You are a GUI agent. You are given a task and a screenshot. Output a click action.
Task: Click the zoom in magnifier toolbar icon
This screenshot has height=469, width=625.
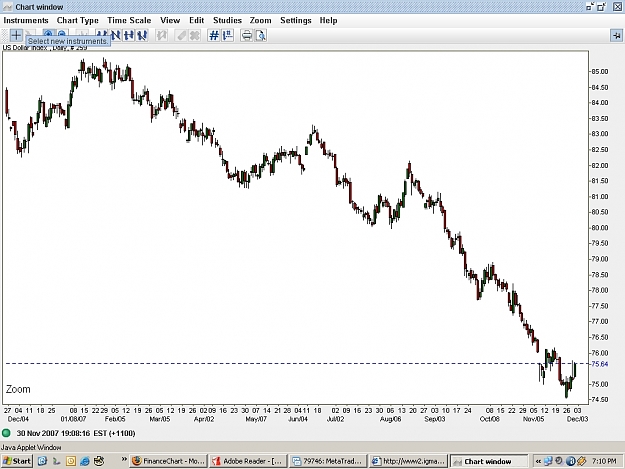point(48,33)
